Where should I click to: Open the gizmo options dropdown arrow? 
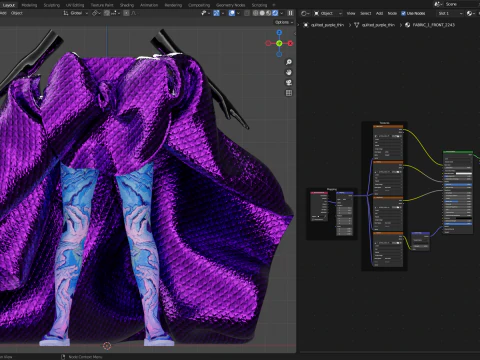point(223,13)
